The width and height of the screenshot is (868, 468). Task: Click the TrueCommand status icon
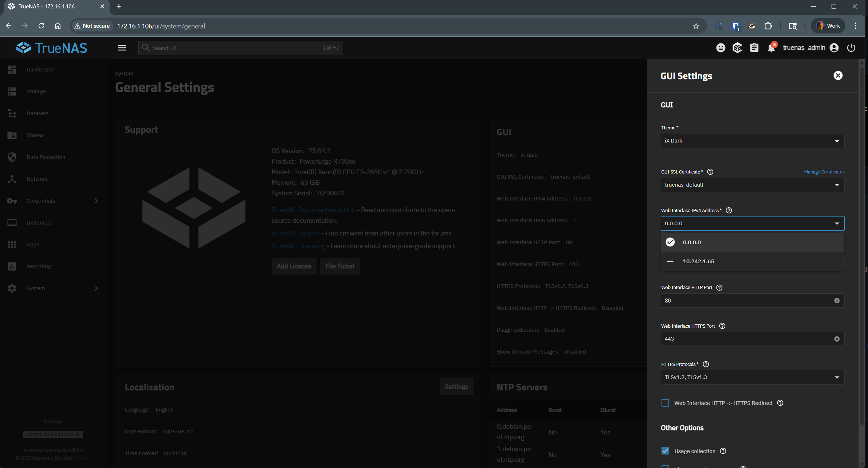point(737,48)
